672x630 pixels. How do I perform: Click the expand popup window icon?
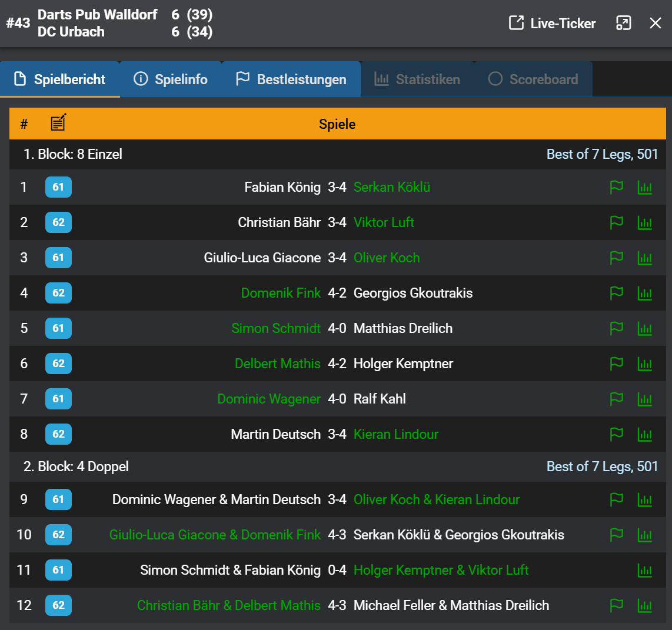tap(623, 24)
